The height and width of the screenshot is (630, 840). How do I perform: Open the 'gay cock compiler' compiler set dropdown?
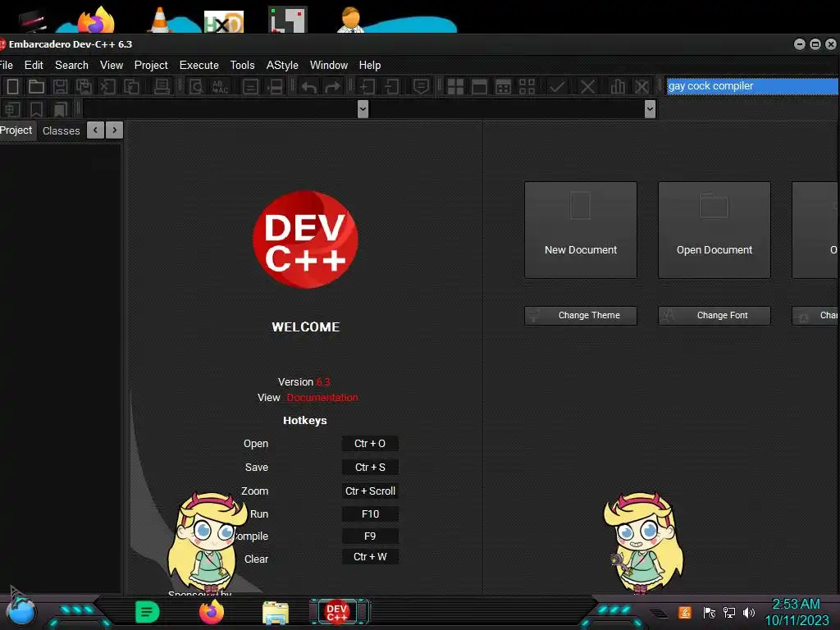coord(752,85)
